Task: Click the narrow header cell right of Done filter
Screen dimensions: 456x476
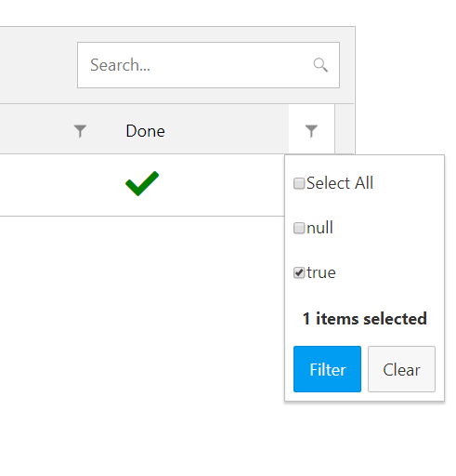Action: [345, 129]
